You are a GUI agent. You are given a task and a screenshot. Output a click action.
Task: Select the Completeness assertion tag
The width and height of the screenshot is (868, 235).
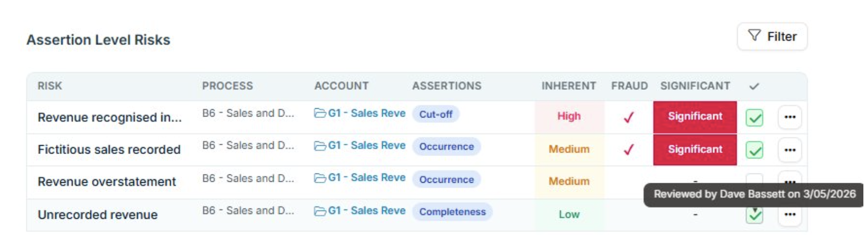click(452, 212)
